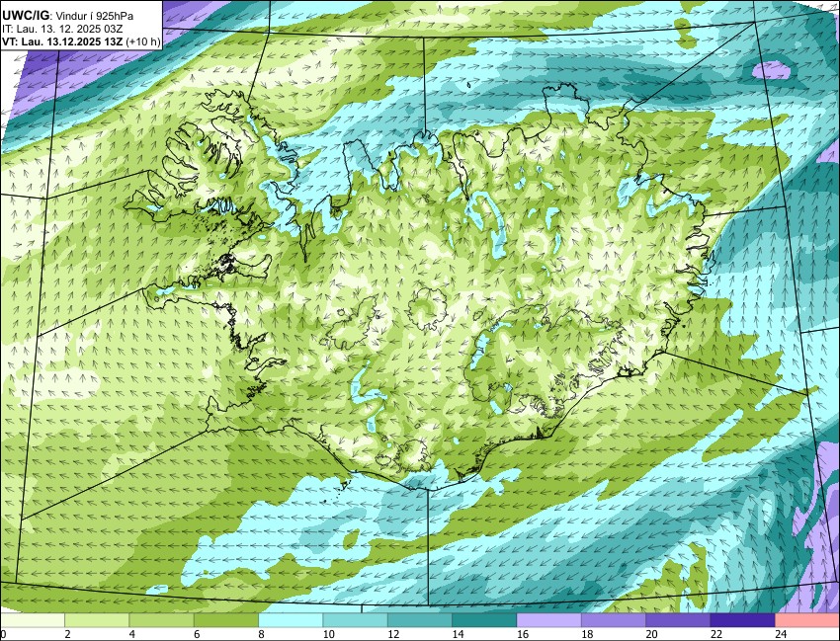Click the 0–2 pale cream legend swatch
840x641 pixels.
[33, 620]
